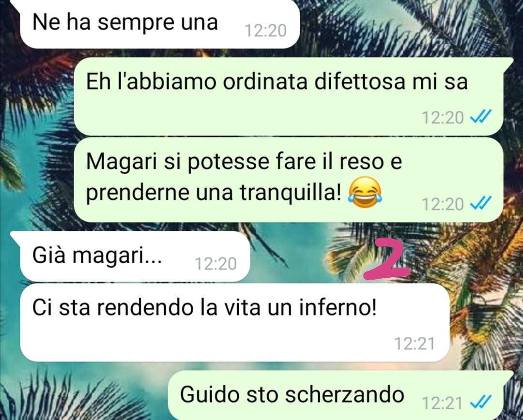Select the 'Ne ha sempre una' message bubble
Screen dimensions: 523x420
pyautogui.click(x=159, y=24)
